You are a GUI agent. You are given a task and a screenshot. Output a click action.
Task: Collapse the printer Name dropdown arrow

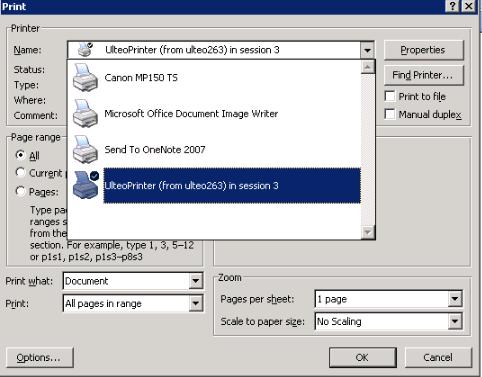tap(367, 50)
